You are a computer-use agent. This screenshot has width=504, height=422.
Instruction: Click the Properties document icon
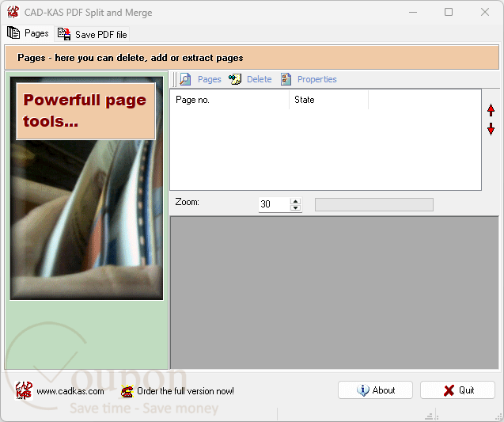pyautogui.click(x=286, y=79)
